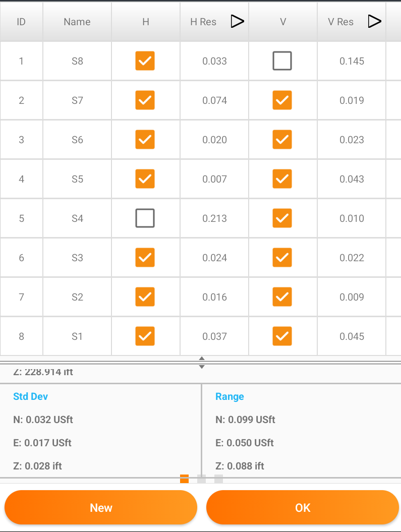401x532 pixels.
Task: Tap the New button
Action: pyautogui.click(x=101, y=508)
